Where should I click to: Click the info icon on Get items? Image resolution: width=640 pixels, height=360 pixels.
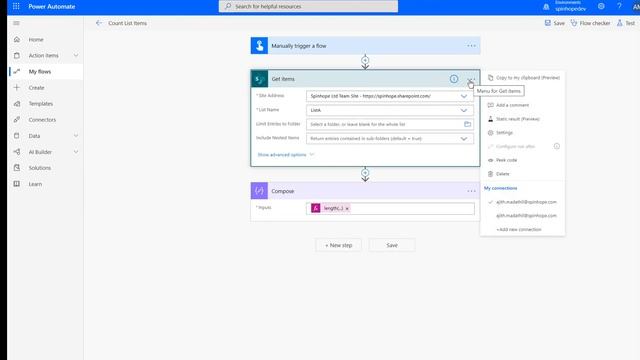(454, 79)
